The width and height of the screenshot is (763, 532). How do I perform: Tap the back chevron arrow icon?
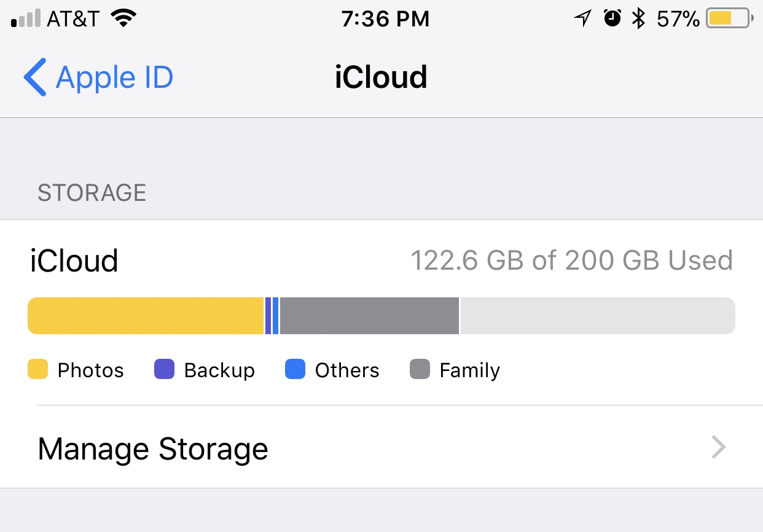35,77
